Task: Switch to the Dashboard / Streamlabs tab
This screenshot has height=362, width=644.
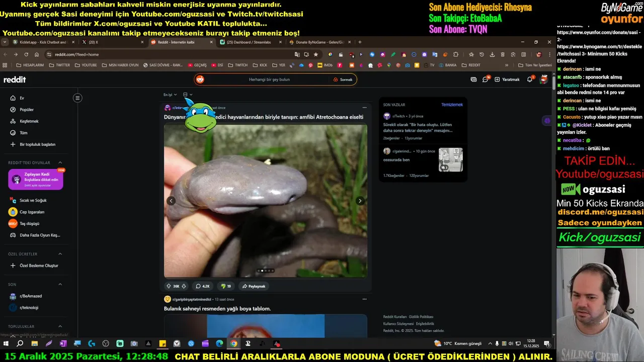Action: click(252, 42)
